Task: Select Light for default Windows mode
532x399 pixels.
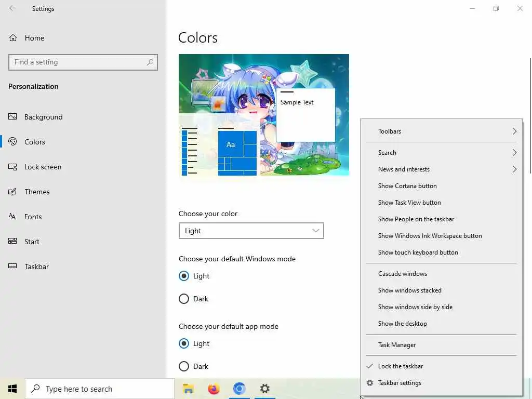Action: [x=184, y=276]
